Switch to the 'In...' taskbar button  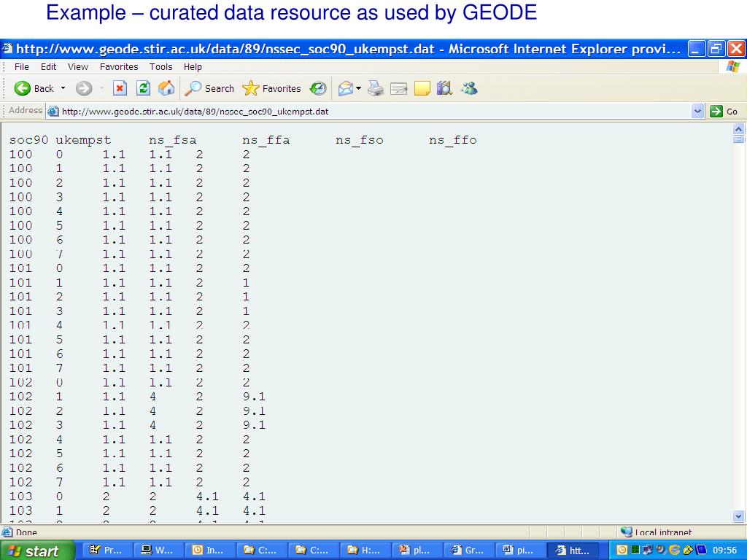tap(209, 551)
